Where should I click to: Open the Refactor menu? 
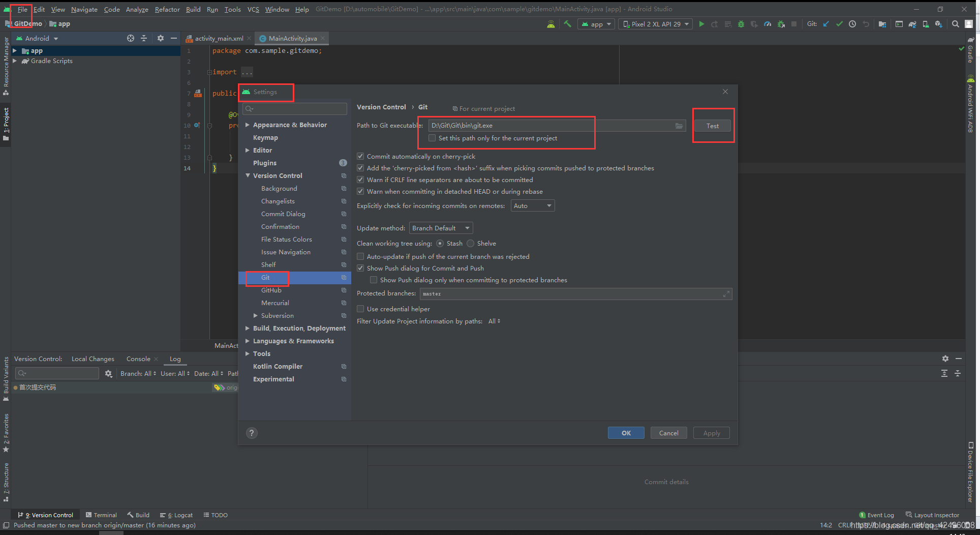click(x=167, y=9)
